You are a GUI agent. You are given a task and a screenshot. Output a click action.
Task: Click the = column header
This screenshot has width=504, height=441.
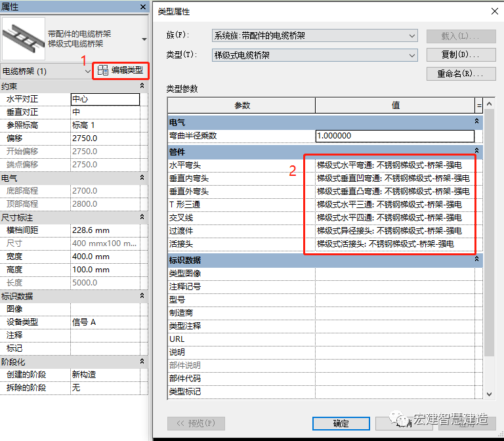tap(479, 106)
